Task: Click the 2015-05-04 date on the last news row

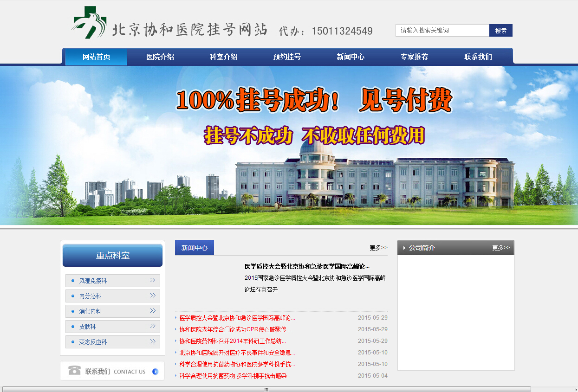Action: pos(373,376)
